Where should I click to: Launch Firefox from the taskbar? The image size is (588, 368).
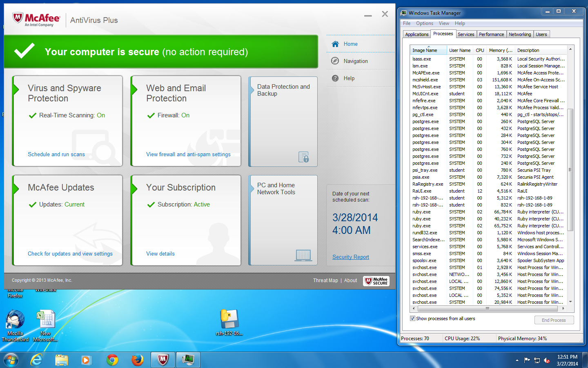[x=138, y=360]
